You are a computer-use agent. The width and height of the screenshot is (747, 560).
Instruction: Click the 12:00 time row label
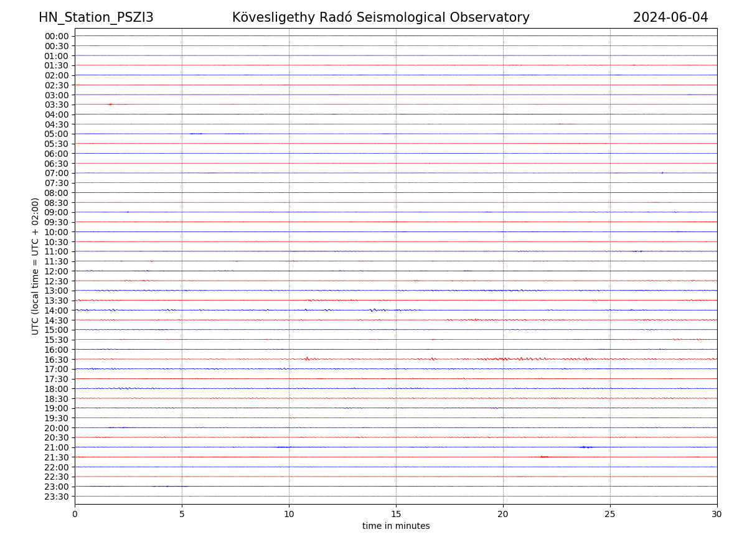coord(56,271)
